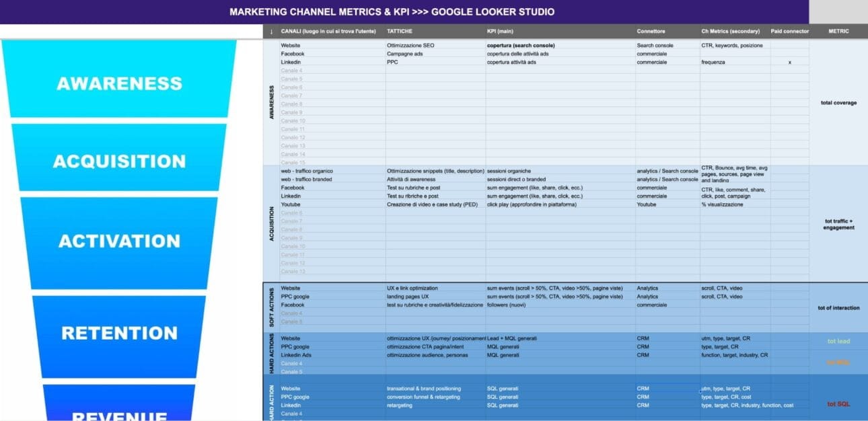Click the x mark in Linkedin paid connector

(790, 62)
